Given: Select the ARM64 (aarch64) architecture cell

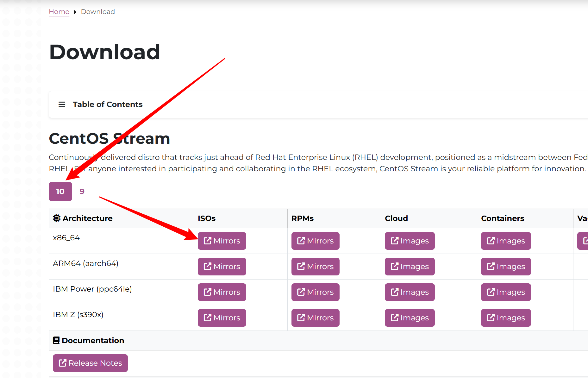Looking at the screenshot, I should pos(121,267).
